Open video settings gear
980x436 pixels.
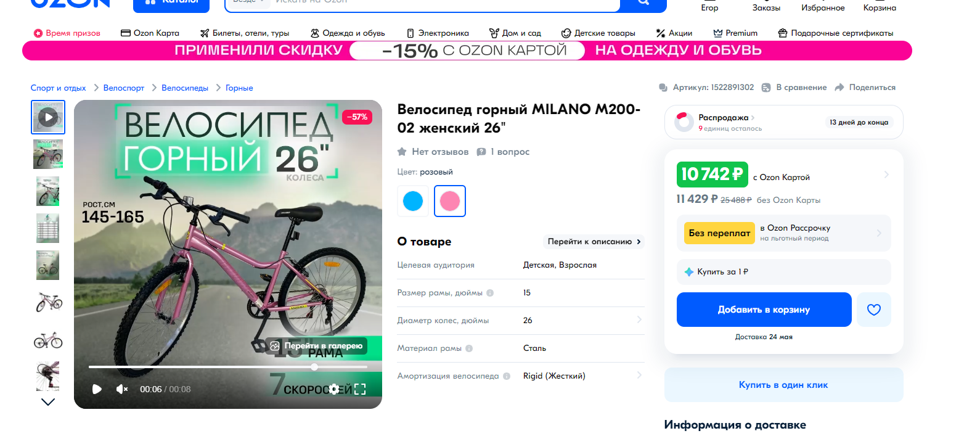[333, 389]
